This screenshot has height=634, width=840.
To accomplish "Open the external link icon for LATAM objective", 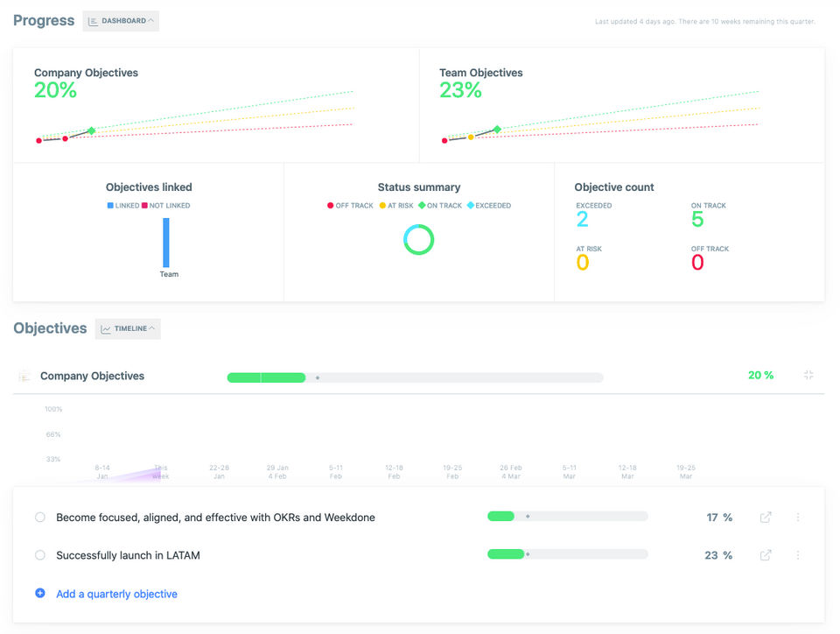I will tap(766, 555).
